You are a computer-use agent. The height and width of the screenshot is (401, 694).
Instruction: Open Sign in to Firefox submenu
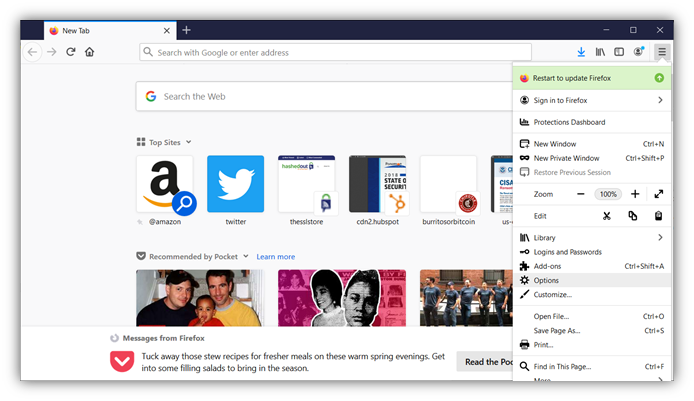[x=592, y=100]
